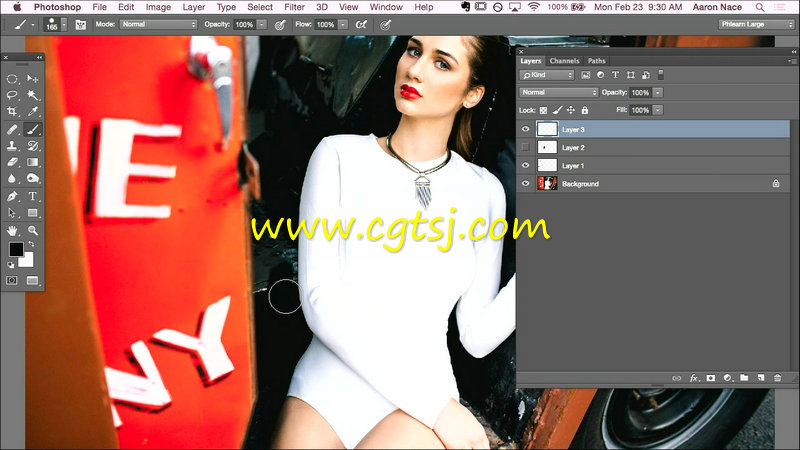Add a layer style (fx)
Viewport: 800px width, 450px height.
(x=693, y=378)
